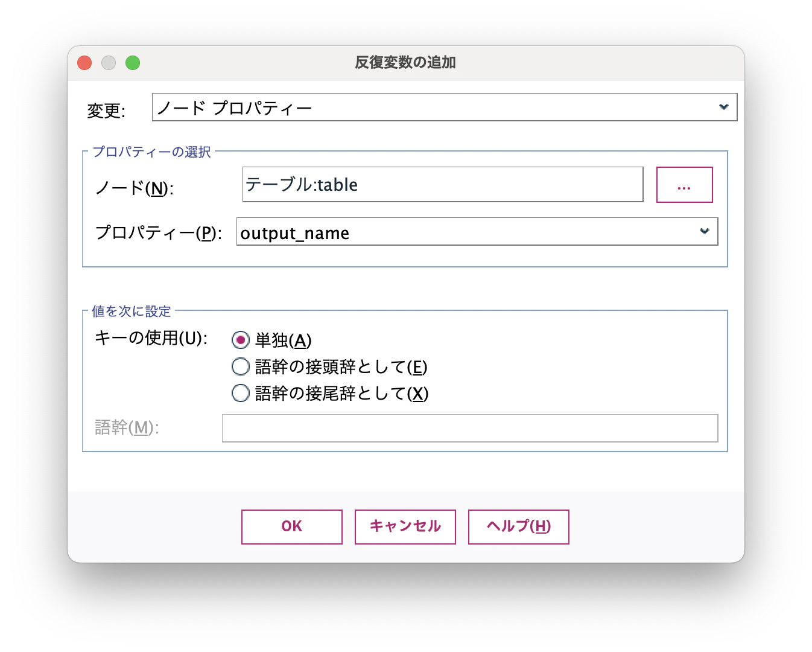Click the ノード(N) field showing テーブル:table
The width and height of the screenshot is (812, 652).
tap(443, 185)
